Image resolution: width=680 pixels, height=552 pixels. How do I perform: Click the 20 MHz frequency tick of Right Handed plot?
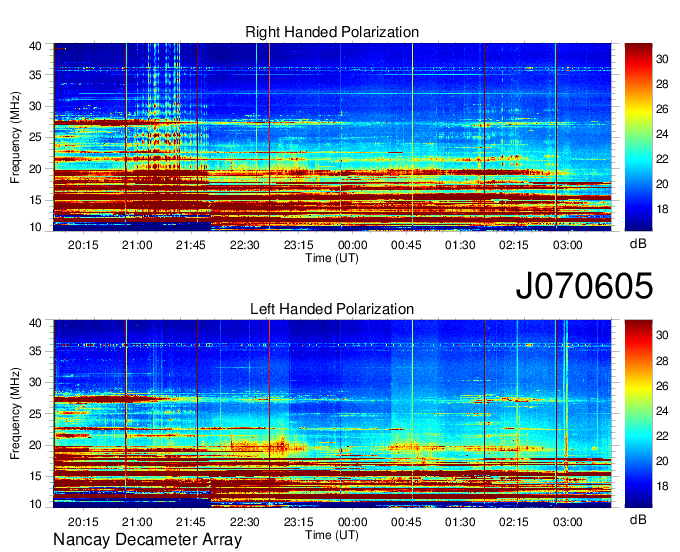pos(36,169)
